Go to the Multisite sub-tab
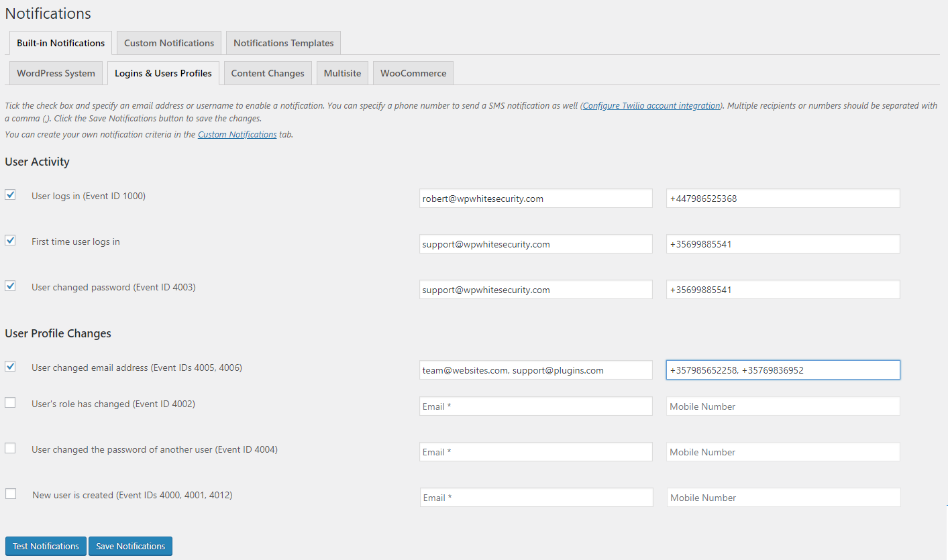Viewport: 948px width, 560px height. point(342,73)
